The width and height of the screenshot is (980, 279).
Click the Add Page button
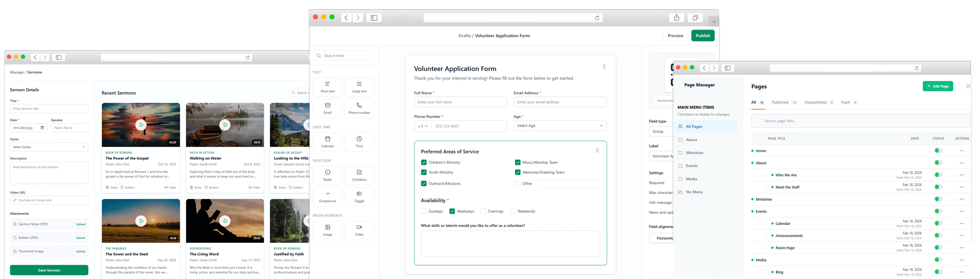point(937,86)
